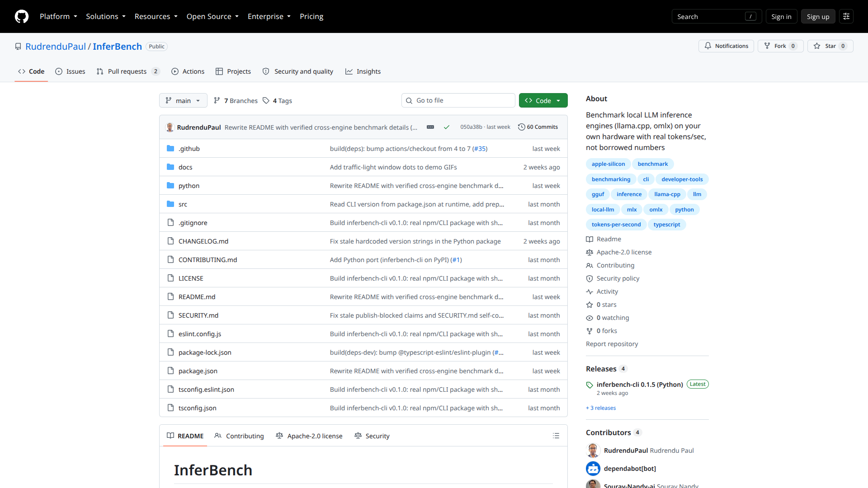Click the llama-cpp topic tag
This screenshot has width=868, height=488.
point(667,194)
